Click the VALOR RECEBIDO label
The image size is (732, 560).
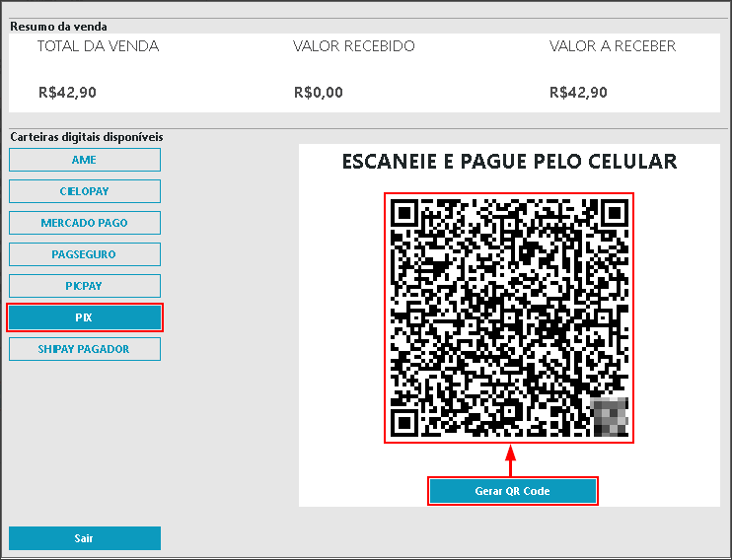click(x=354, y=45)
